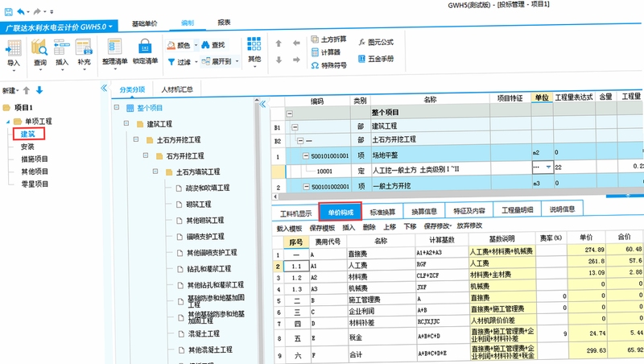Select 建筑 in the project tree
The image size is (644, 364).
28,134
